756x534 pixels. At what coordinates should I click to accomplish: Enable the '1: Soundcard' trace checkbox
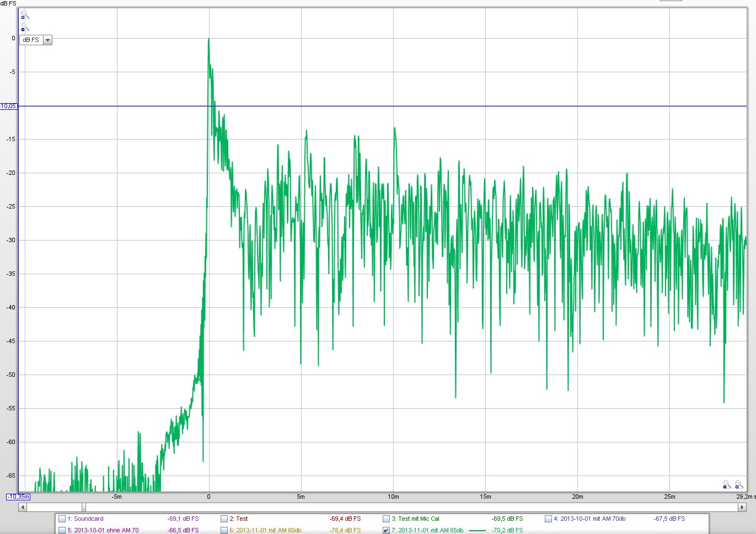[62, 519]
